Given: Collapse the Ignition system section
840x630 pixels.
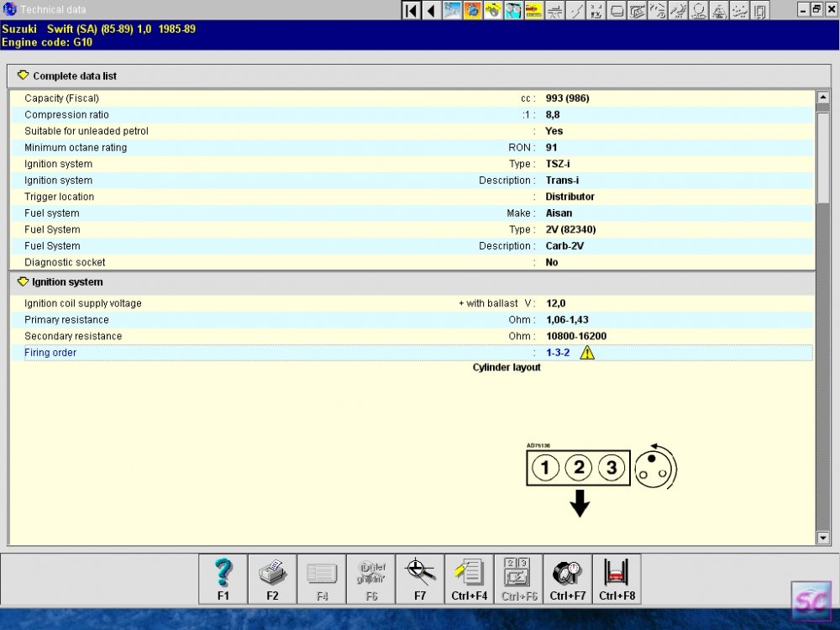Looking at the screenshot, I should point(23,281).
